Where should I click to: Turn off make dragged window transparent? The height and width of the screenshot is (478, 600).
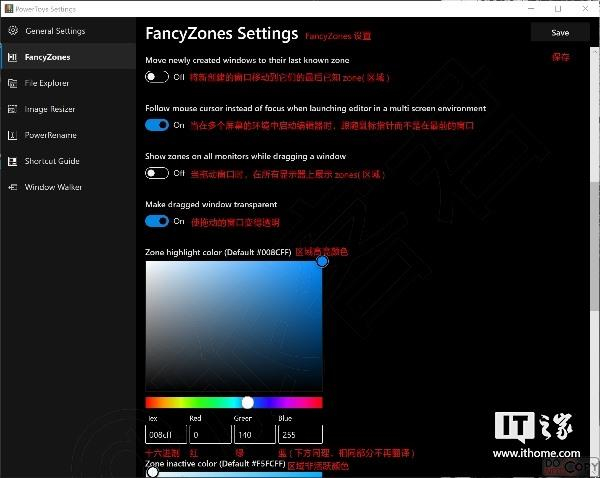pos(157,221)
